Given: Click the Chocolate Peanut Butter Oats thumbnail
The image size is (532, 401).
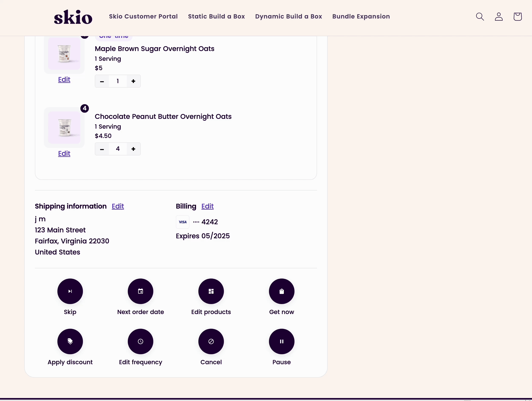Looking at the screenshot, I should [64, 128].
